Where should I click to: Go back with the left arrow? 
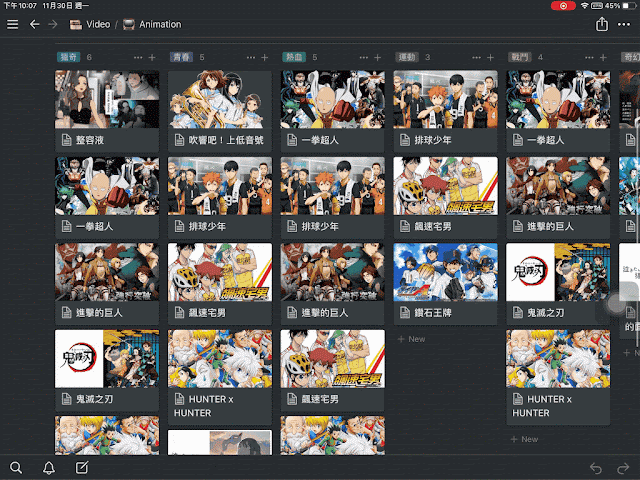pos(35,24)
